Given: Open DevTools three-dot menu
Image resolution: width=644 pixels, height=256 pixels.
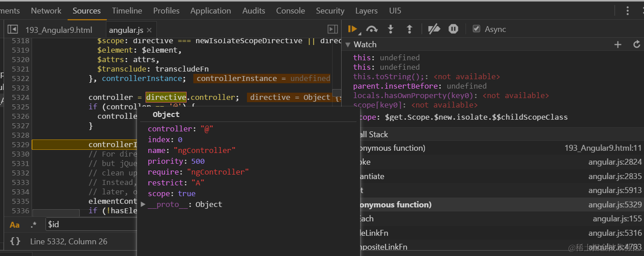Looking at the screenshot, I should click(x=627, y=10).
